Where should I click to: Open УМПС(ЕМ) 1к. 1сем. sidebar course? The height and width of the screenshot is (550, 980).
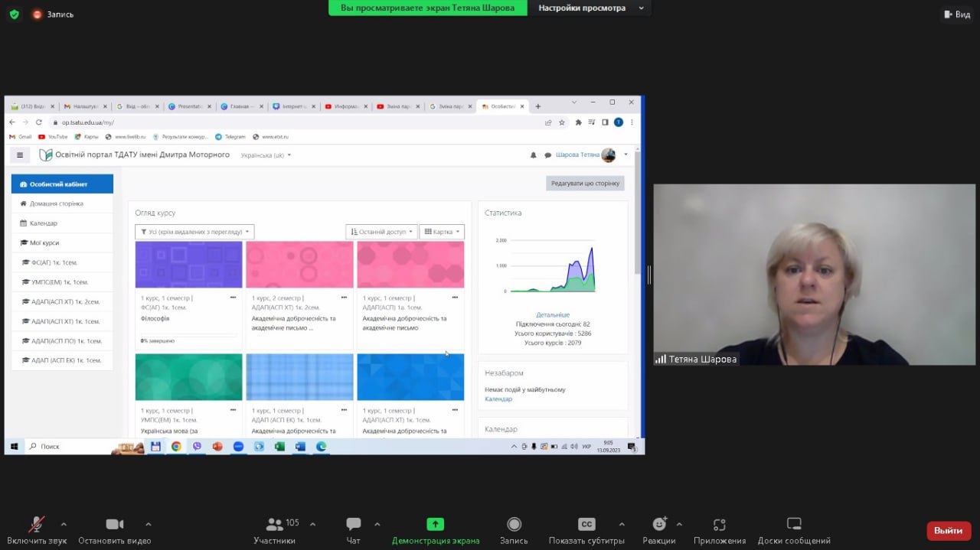62,282
